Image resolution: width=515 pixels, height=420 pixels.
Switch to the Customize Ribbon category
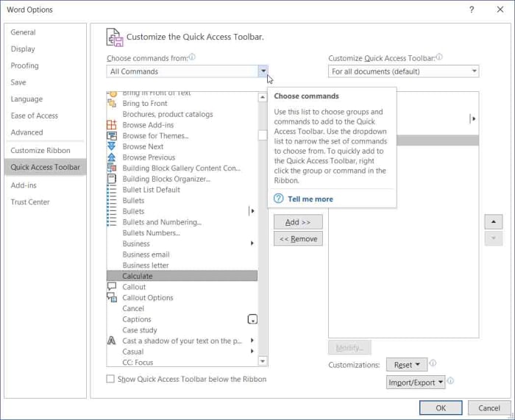40,151
